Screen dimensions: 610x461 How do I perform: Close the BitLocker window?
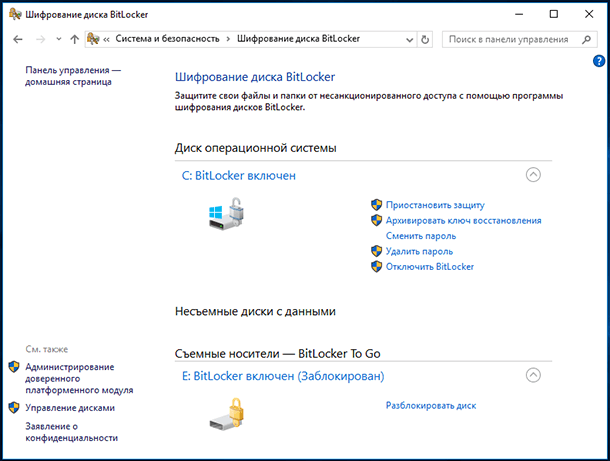589,14
